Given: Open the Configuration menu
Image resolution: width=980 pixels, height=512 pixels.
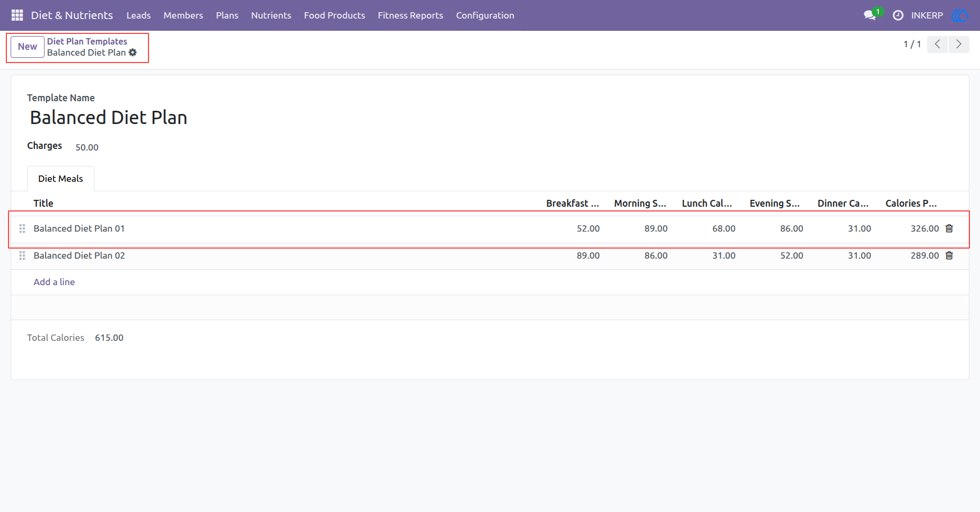Looking at the screenshot, I should [x=485, y=15].
